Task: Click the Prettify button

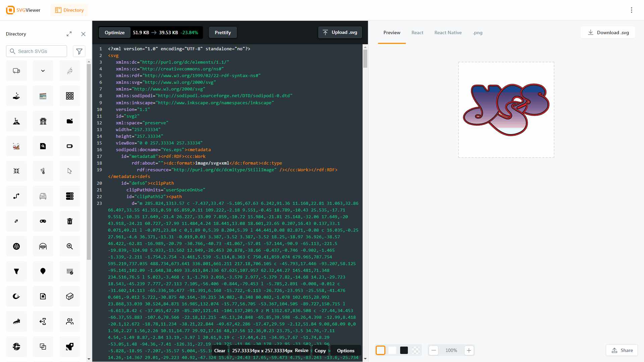Action: (x=223, y=33)
